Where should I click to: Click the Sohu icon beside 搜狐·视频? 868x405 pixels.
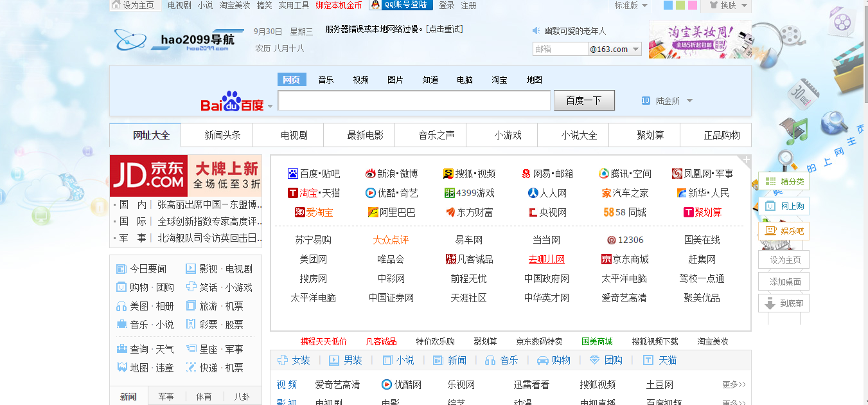tap(448, 174)
